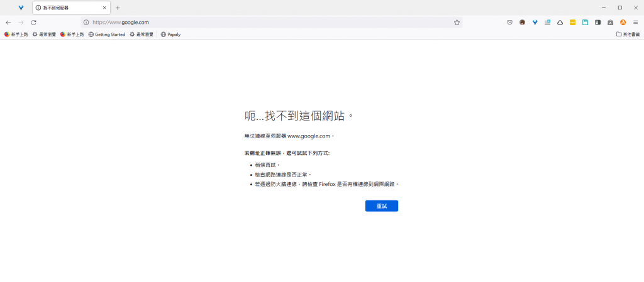
Task: Show site information icon in address bar
Action: coord(86,23)
